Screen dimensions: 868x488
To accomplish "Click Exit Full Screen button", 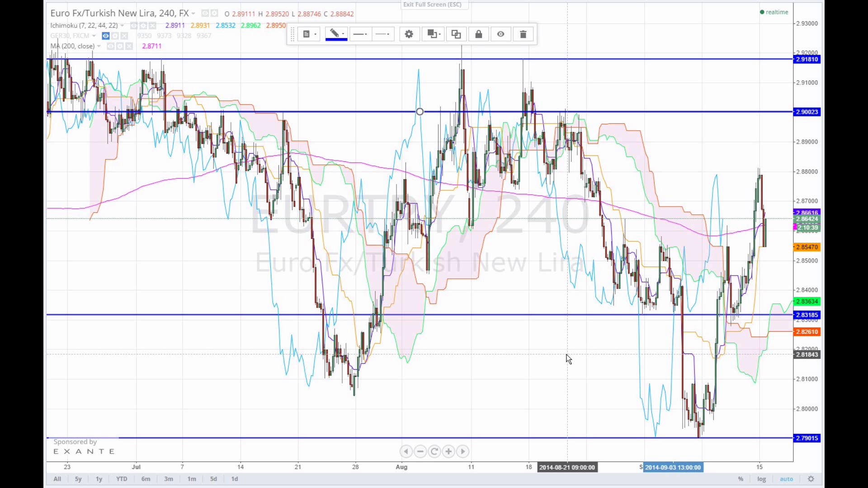I will tap(433, 5).
